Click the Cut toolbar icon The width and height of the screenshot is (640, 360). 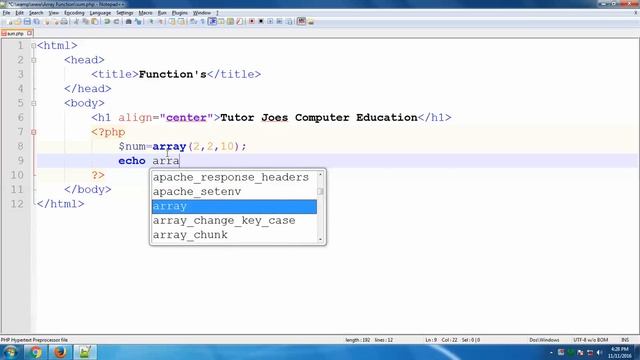pyautogui.click(x=76, y=21)
